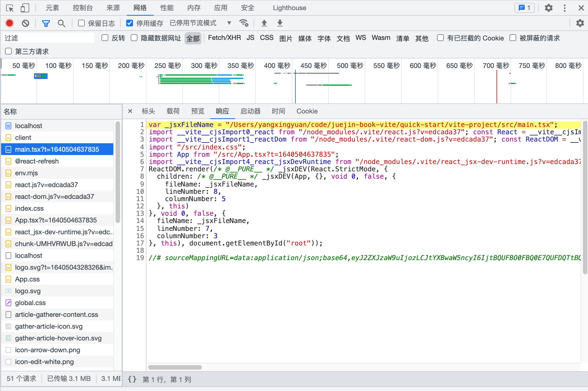
Task: Select the App.tsx?t=1640504637835 request
Action: click(x=56, y=220)
